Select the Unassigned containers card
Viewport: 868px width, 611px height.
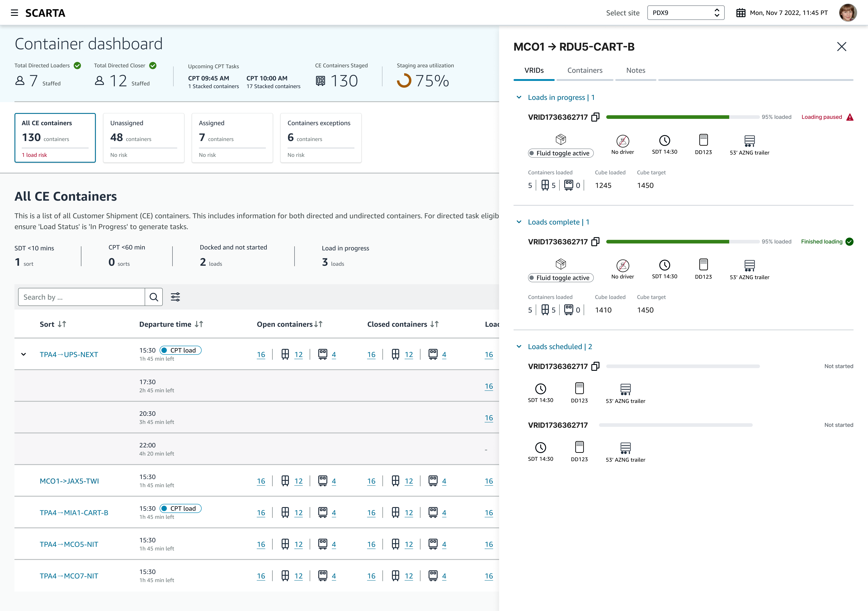(x=144, y=138)
